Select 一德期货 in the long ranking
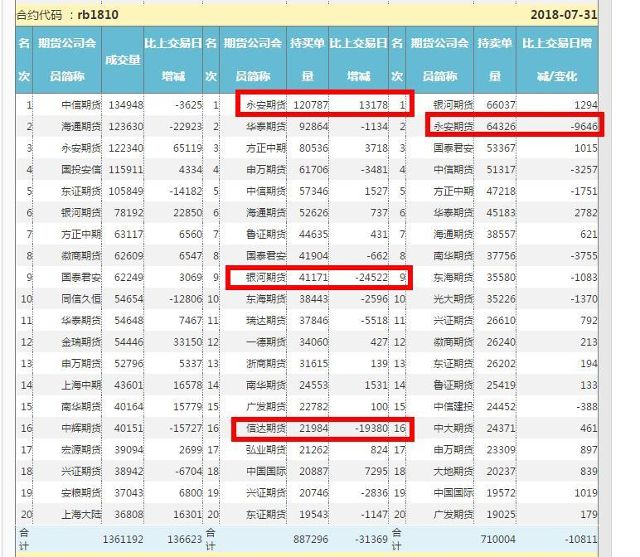 (x=266, y=342)
